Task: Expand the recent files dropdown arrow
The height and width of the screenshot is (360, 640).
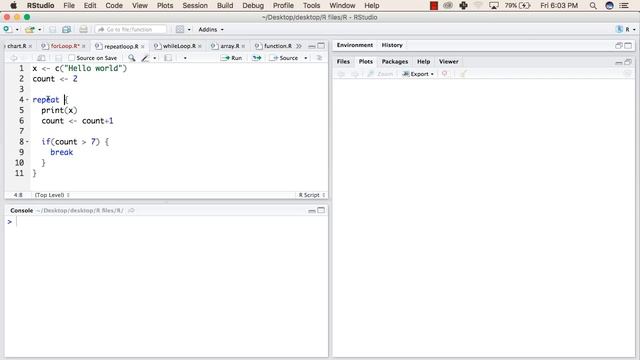Action: (x=40, y=30)
